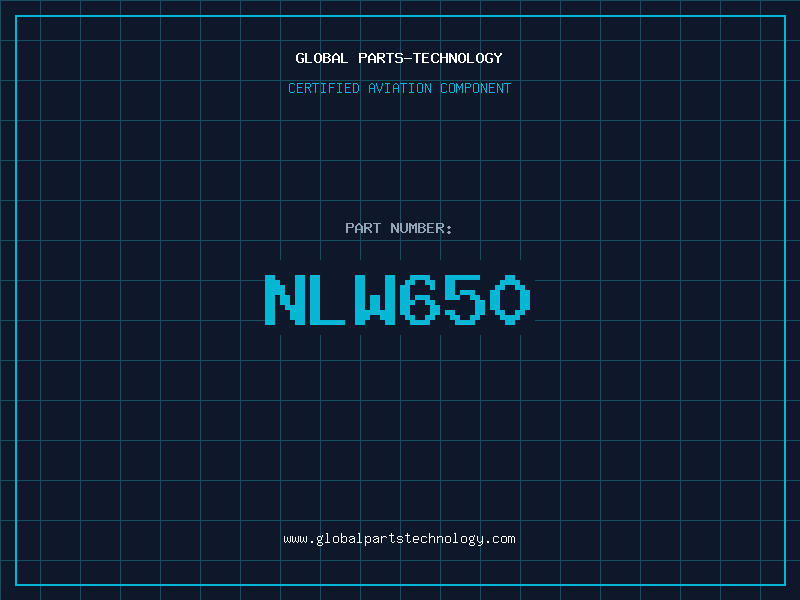Select the CERTIFIED AVIATION COMPONENT subtitle

[399, 88]
